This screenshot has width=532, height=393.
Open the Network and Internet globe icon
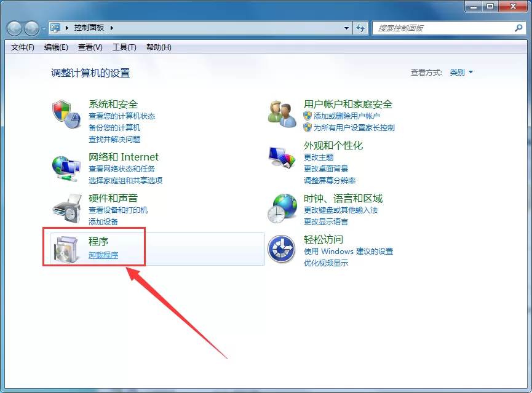tap(66, 169)
